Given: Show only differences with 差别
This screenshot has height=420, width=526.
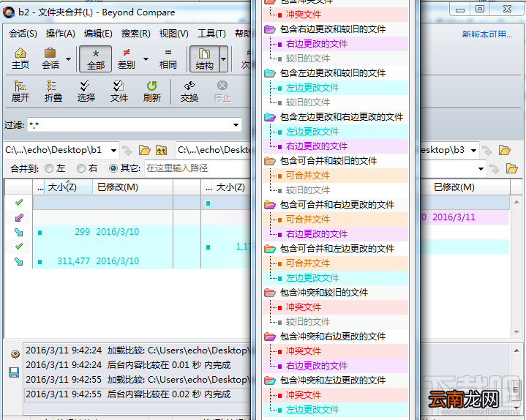Looking at the screenshot, I should point(126,59).
